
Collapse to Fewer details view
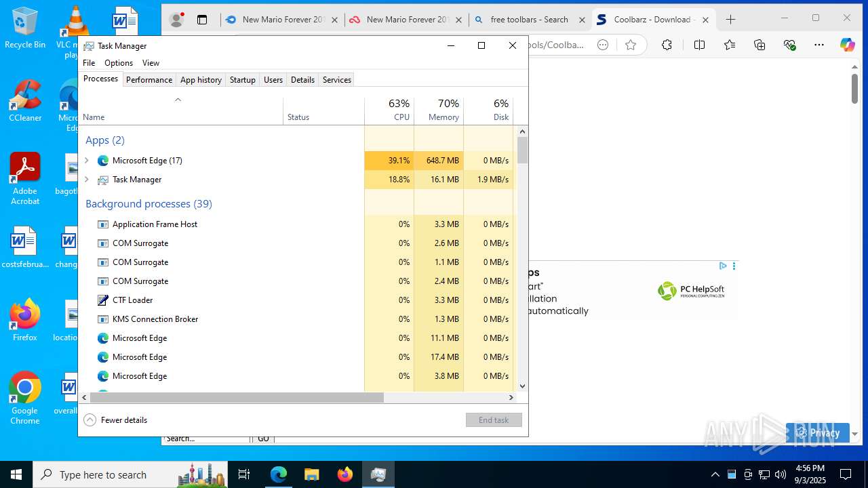[115, 420]
